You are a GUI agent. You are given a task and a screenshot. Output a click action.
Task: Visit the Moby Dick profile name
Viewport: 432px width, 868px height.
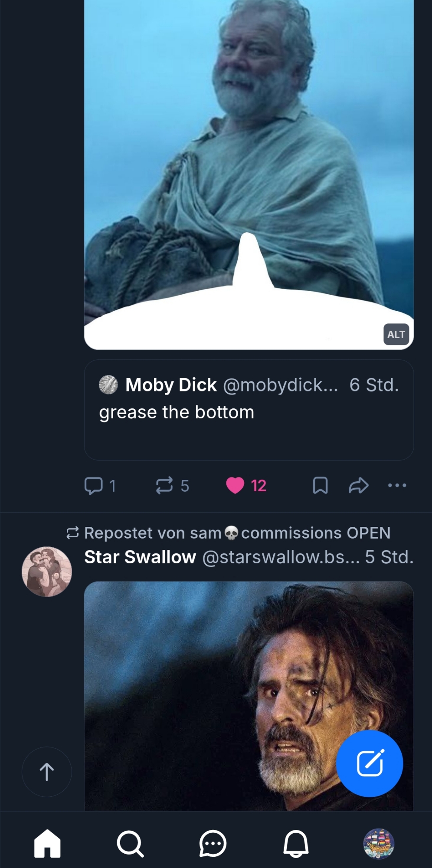(x=171, y=385)
